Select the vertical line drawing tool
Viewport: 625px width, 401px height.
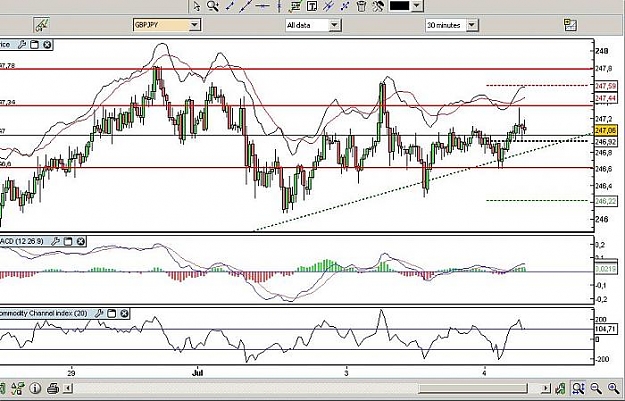coord(279,6)
